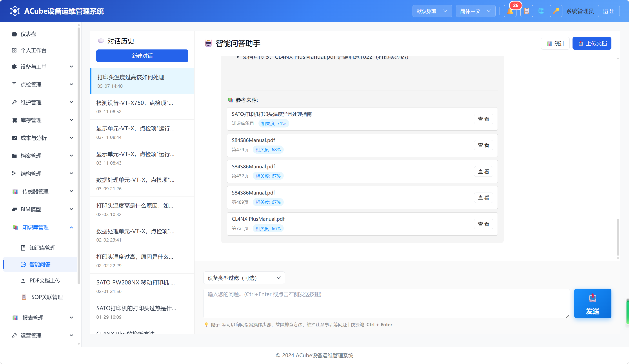The height and width of the screenshot is (364, 629).
Task: Click the chat bubble icon beside 智能问答
Action: (23, 264)
